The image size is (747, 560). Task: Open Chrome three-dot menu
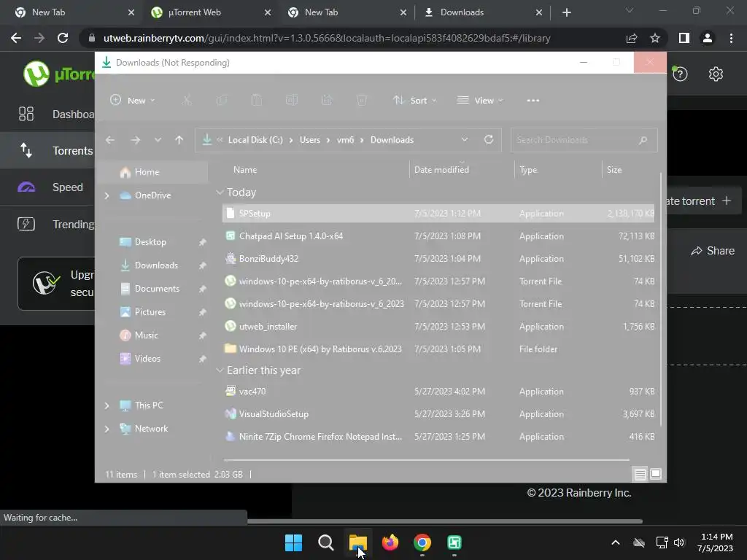click(x=731, y=38)
